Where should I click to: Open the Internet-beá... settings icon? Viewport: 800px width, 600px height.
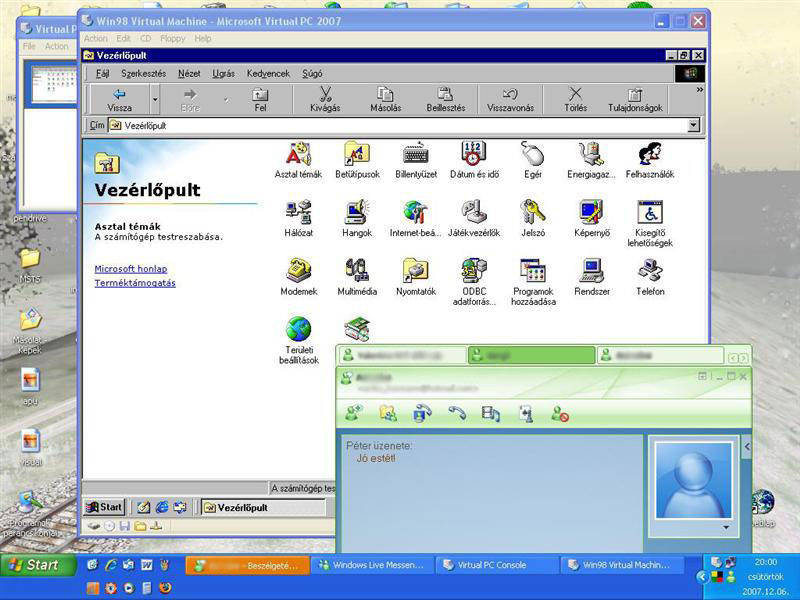416,219
